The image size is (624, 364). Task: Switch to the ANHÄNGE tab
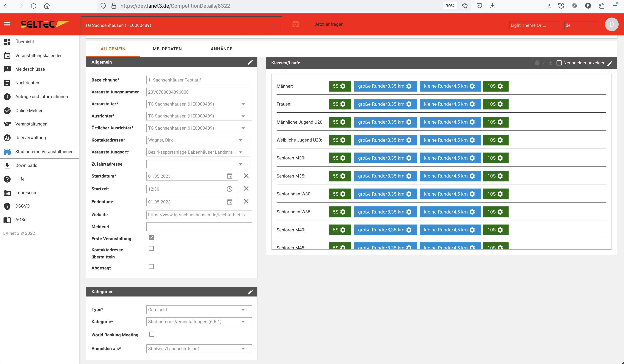point(221,49)
